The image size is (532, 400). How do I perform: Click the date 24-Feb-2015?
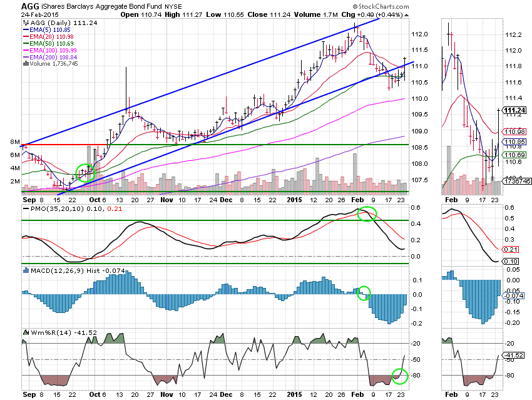(39, 14)
